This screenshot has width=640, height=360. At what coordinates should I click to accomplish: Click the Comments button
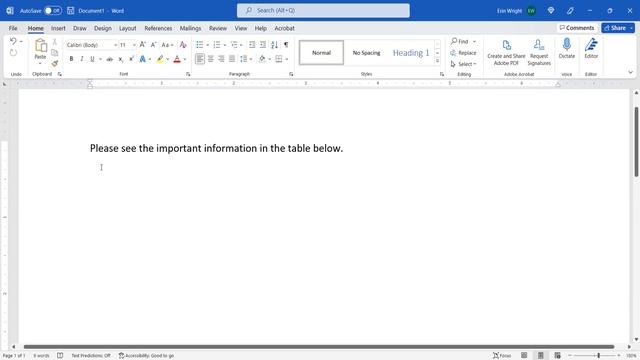pyautogui.click(x=577, y=28)
